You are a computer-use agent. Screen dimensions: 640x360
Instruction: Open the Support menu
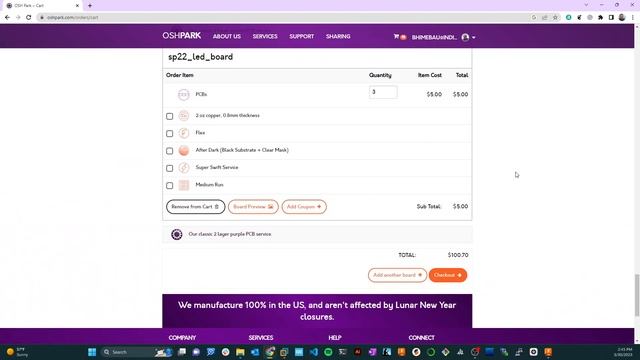coord(302,36)
